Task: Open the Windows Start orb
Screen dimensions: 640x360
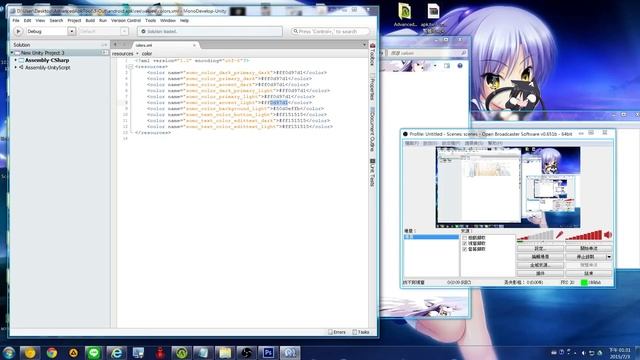Action: [x=8, y=353]
